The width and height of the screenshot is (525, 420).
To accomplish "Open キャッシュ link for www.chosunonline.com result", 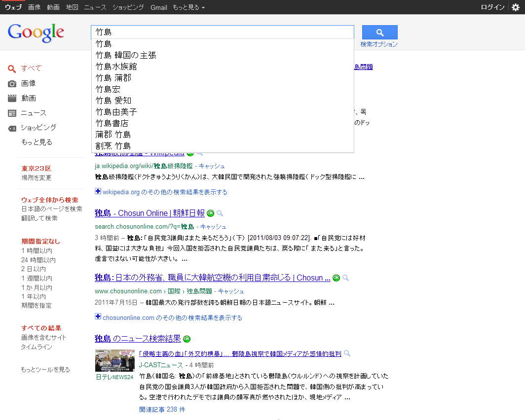I will pos(231,291).
